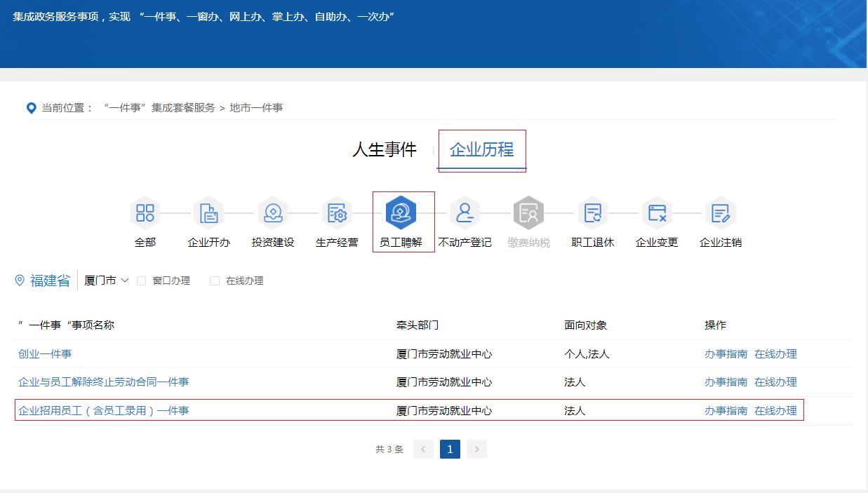
Task: Enable the 窗口办理 checkbox
Action: coord(142,281)
